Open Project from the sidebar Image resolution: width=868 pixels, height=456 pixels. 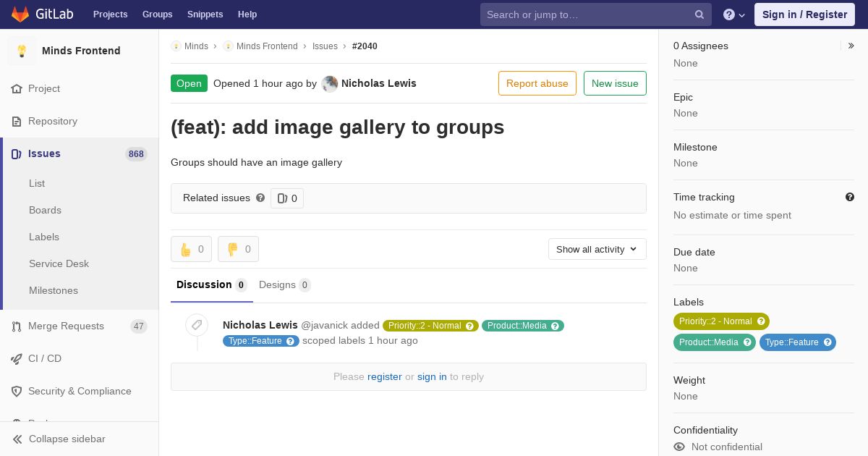[80, 88]
